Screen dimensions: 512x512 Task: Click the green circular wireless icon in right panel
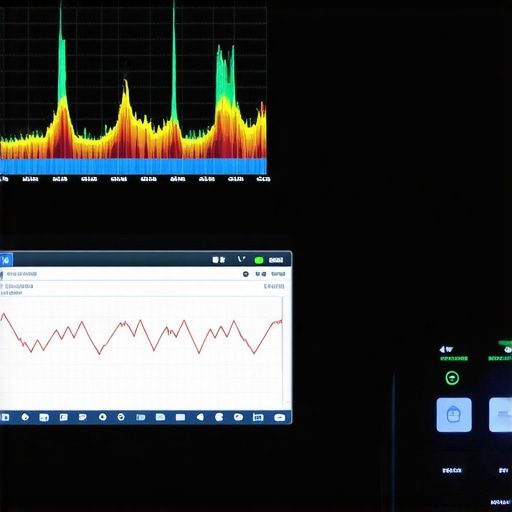pyautogui.click(x=452, y=378)
